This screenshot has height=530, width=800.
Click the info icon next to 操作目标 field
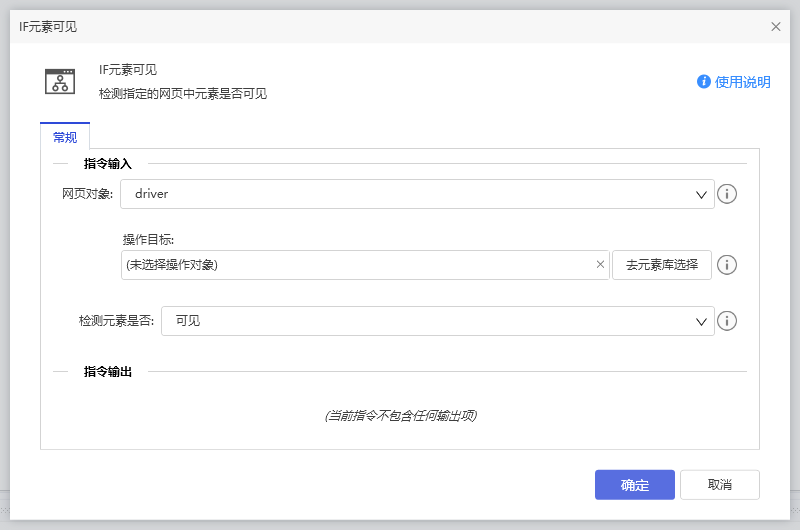pyautogui.click(x=728, y=265)
